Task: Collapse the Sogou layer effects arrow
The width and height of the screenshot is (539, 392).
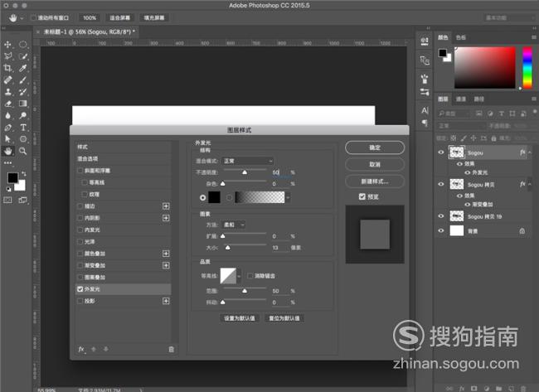Action: (530, 152)
